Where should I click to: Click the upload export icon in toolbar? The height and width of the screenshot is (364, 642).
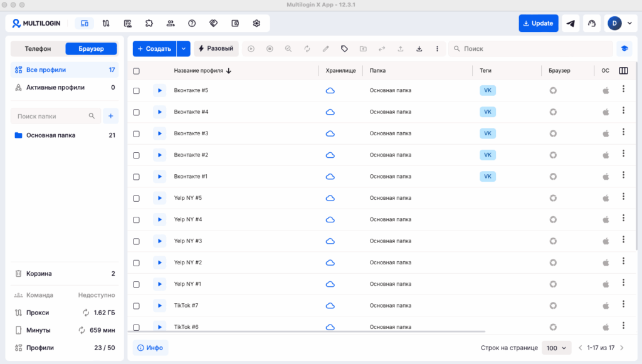[401, 49]
